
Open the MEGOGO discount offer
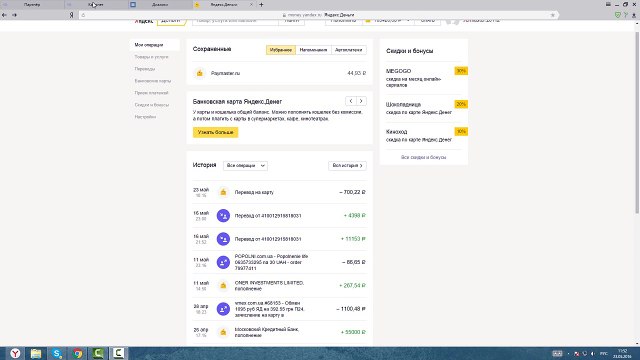coord(424,78)
